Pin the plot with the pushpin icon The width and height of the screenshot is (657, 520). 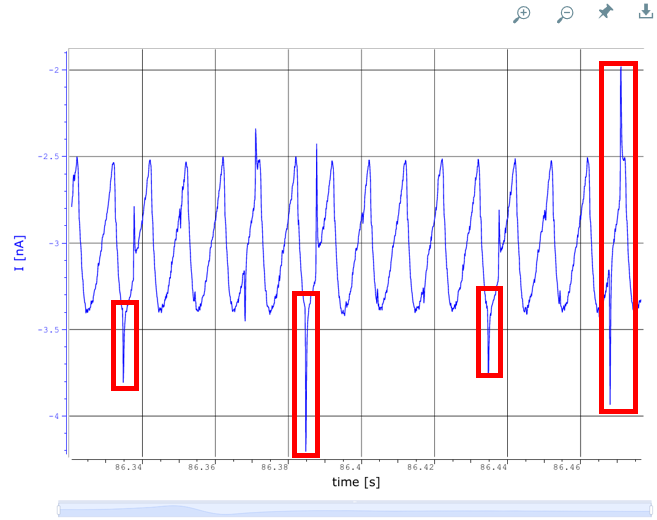(605, 12)
